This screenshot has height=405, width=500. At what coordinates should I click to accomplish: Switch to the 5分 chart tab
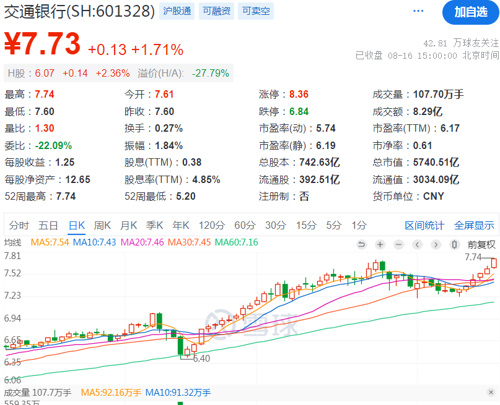(334, 226)
